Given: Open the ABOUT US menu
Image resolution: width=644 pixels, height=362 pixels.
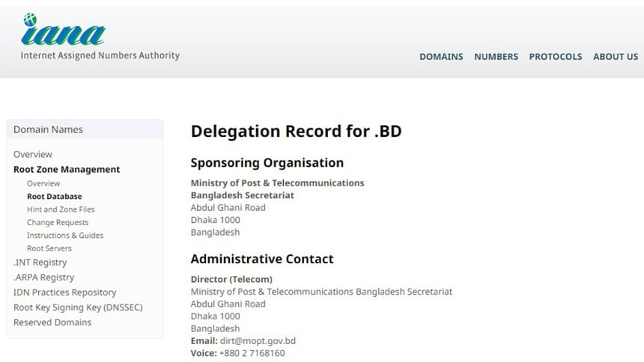Looking at the screenshot, I should (616, 57).
